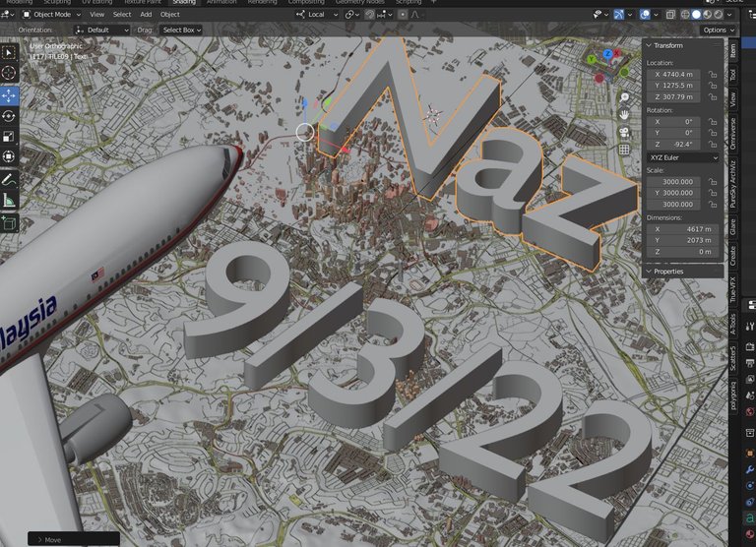Open the Object menu
Screen dimensions: 756x547
(169, 15)
